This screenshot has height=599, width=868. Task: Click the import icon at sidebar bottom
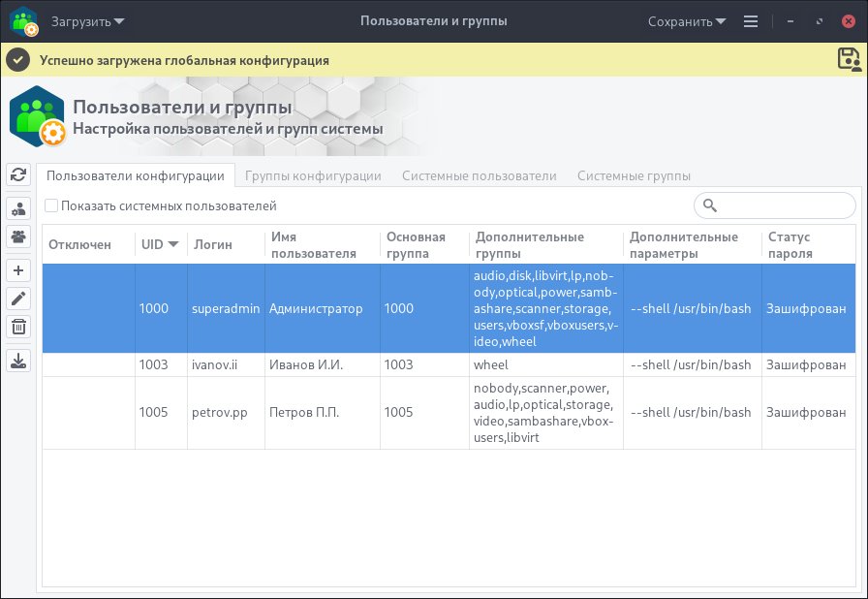click(x=17, y=360)
